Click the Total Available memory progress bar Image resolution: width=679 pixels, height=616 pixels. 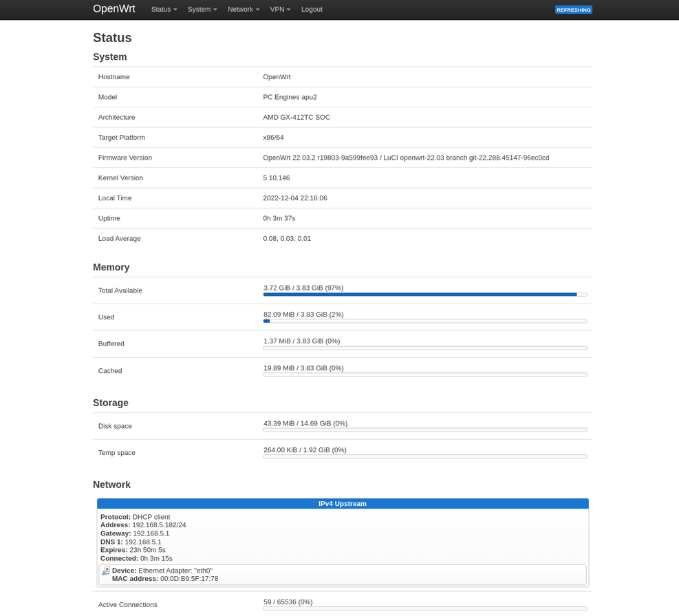tap(424, 294)
